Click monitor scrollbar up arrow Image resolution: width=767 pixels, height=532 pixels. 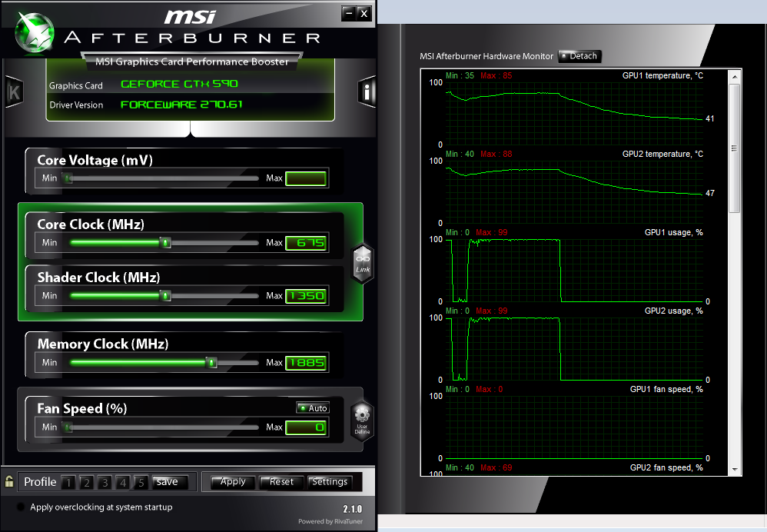click(x=735, y=76)
